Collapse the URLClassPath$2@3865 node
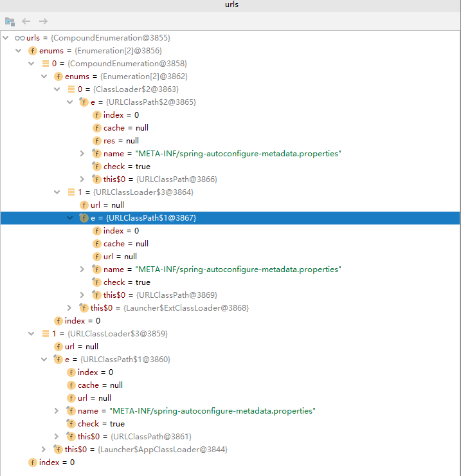This screenshot has height=476, width=461. (x=69, y=102)
